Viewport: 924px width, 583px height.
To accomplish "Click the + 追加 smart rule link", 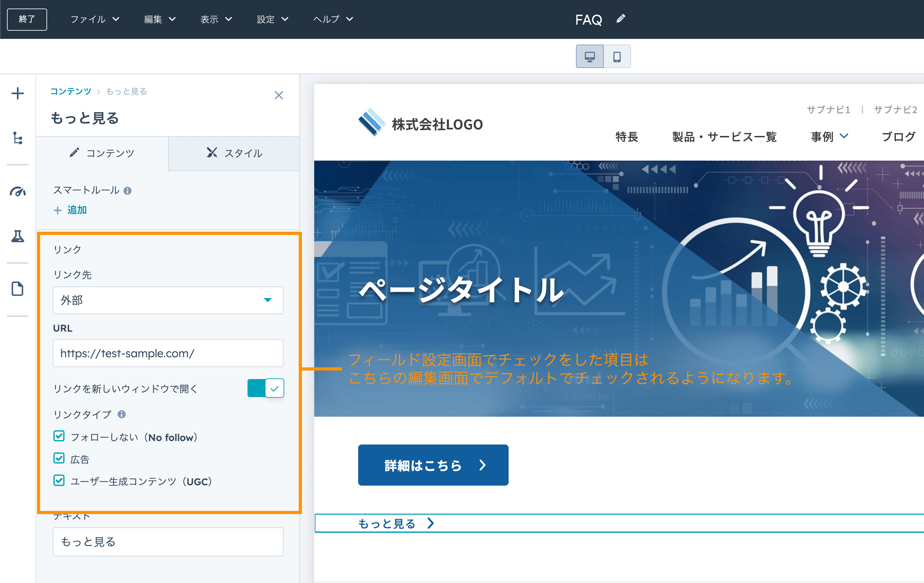I will (70, 210).
